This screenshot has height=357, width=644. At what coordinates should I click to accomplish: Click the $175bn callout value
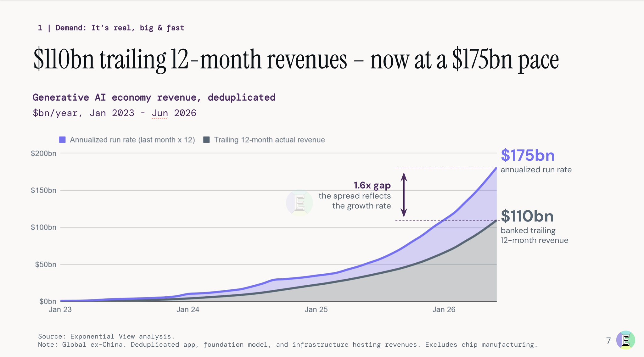coord(528,155)
